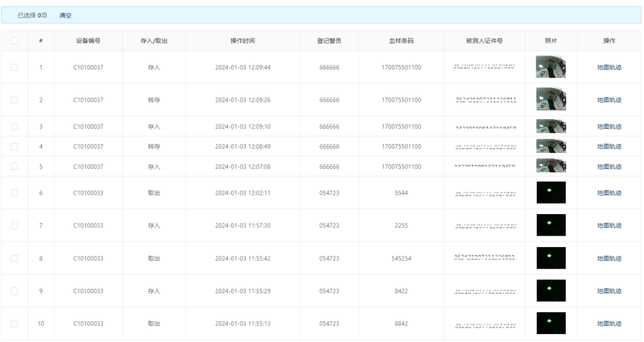This screenshot has height=342, width=644.
Task: Tick the checkbox for row 5
Action: point(14,167)
